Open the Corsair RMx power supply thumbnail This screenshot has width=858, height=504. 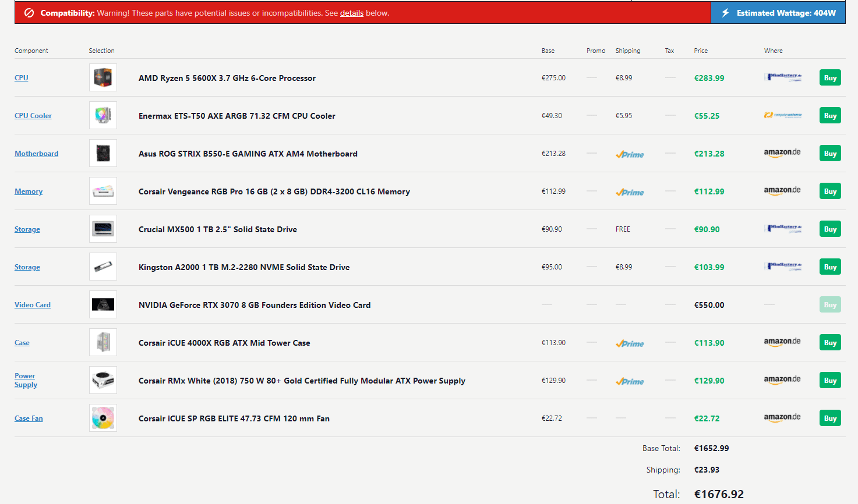pyautogui.click(x=103, y=380)
